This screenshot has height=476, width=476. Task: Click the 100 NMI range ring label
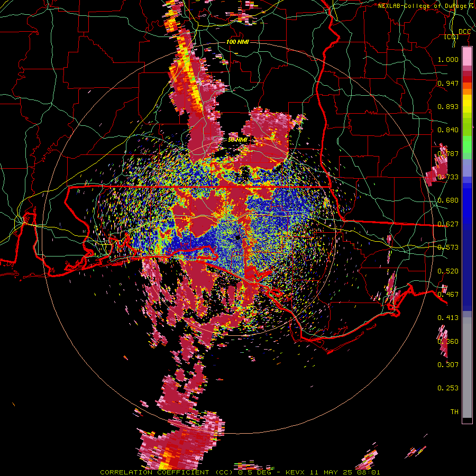click(x=237, y=42)
